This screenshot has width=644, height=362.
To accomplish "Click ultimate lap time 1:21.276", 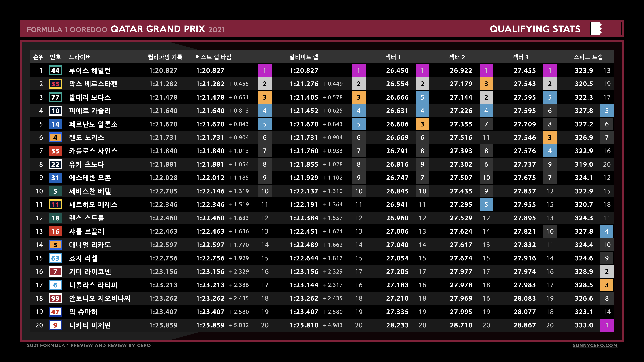I will click(304, 84).
